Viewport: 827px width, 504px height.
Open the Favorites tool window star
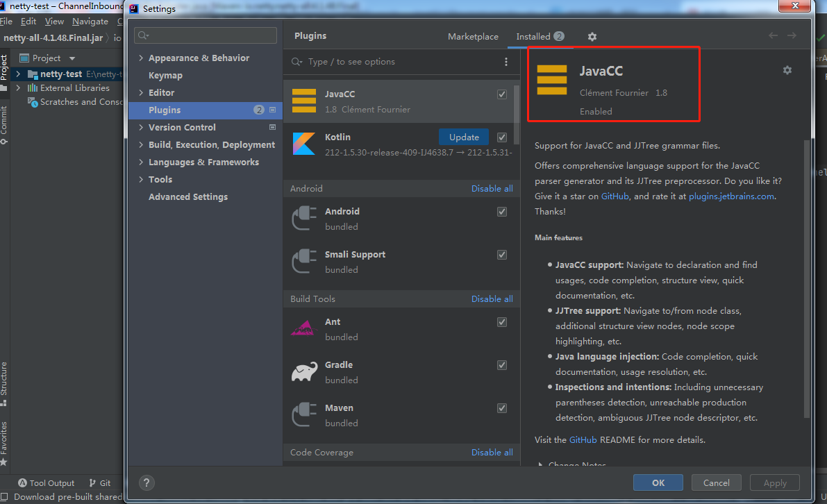point(3,462)
